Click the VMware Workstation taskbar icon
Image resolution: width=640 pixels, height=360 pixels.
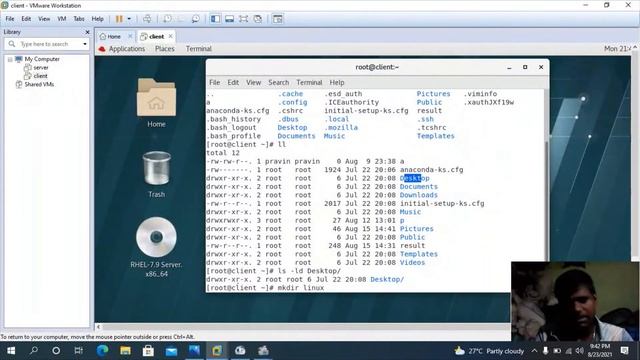217,351
